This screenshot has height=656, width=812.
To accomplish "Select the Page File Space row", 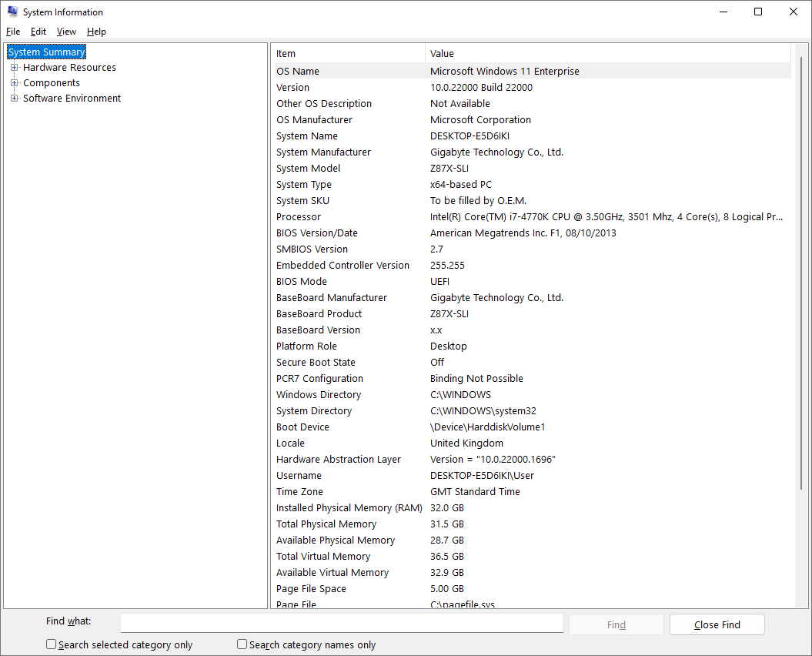I will tap(533, 589).
